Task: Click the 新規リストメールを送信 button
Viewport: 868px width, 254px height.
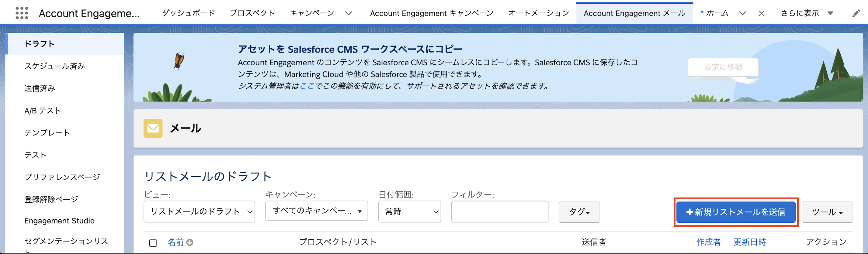Action: coord(736,212)
